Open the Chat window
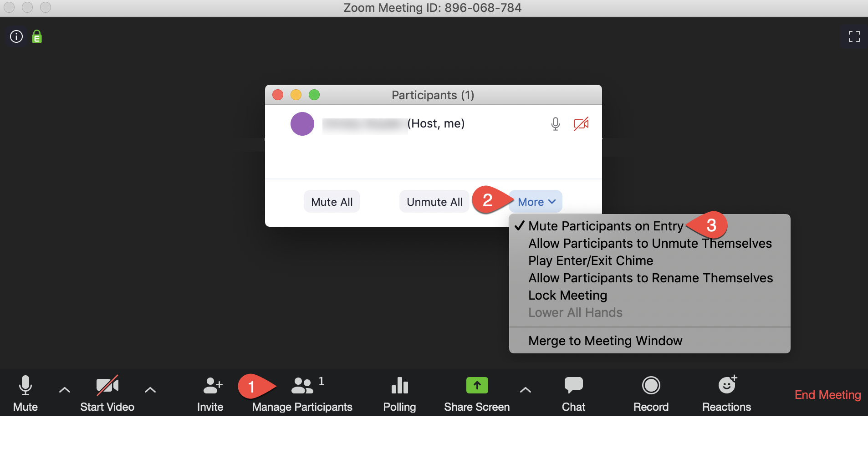Image resolution: width=868 pixels, height=449 pixels. click(x=573, y=392)
